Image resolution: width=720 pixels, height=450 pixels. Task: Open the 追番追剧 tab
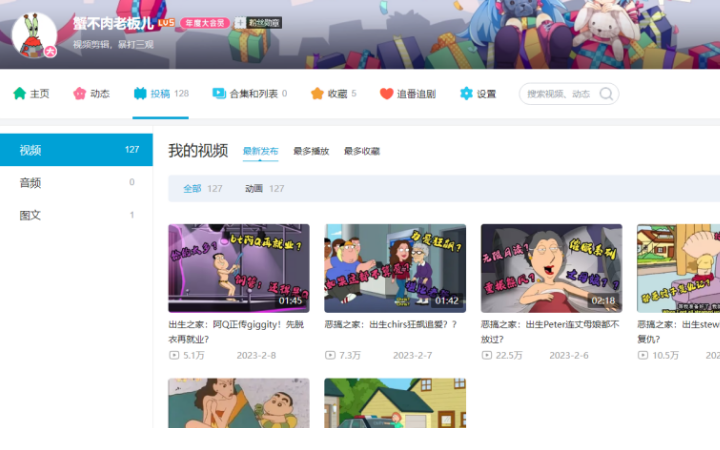pos(408,94)
